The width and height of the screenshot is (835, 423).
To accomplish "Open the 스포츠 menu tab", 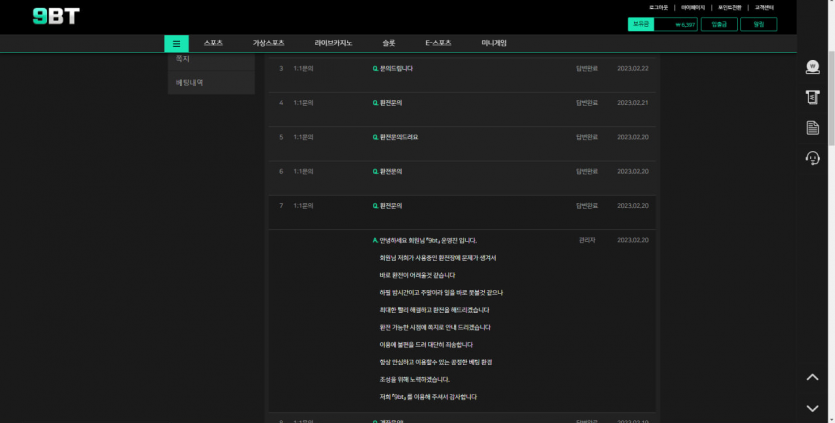I will point(213,44).
